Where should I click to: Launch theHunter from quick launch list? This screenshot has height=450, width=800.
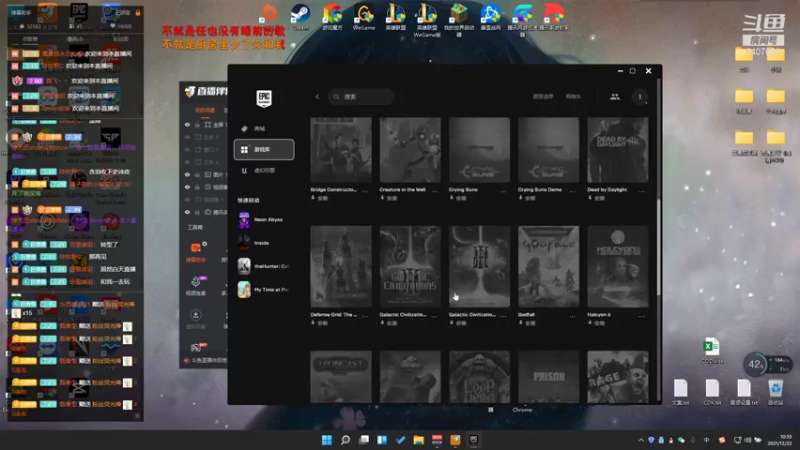coord(264,266)
